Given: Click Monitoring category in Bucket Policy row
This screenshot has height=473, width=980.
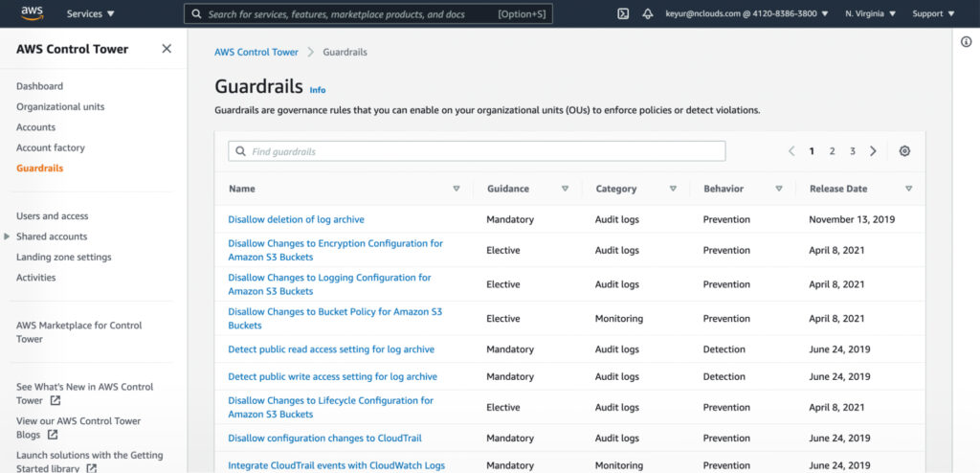Looking at the screenshot, I should click(619, 319).
